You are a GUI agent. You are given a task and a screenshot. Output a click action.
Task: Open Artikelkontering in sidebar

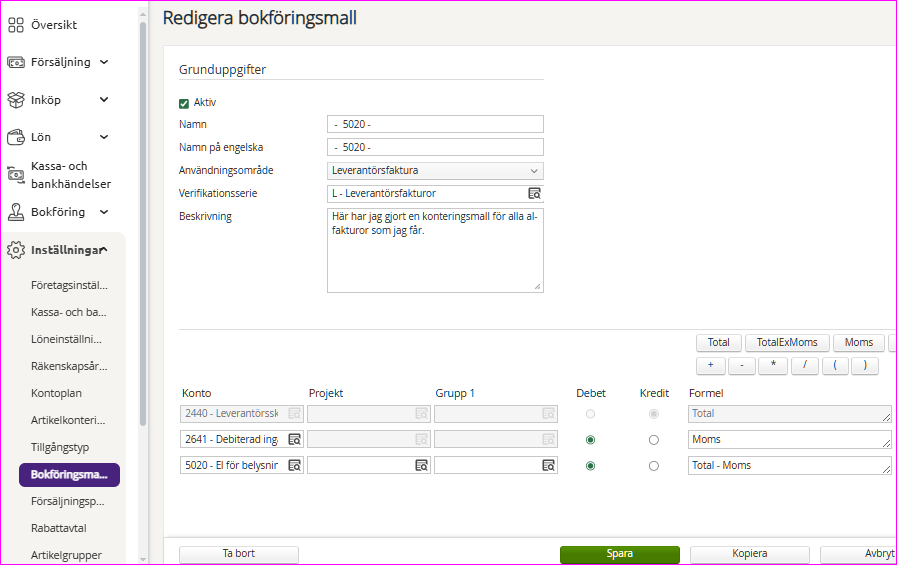coord(68,420)
